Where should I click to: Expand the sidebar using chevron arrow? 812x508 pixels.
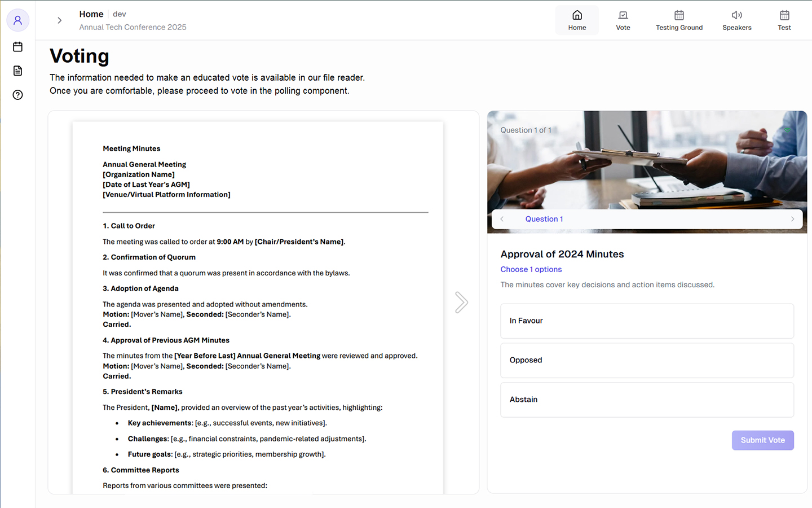(60, 20)
